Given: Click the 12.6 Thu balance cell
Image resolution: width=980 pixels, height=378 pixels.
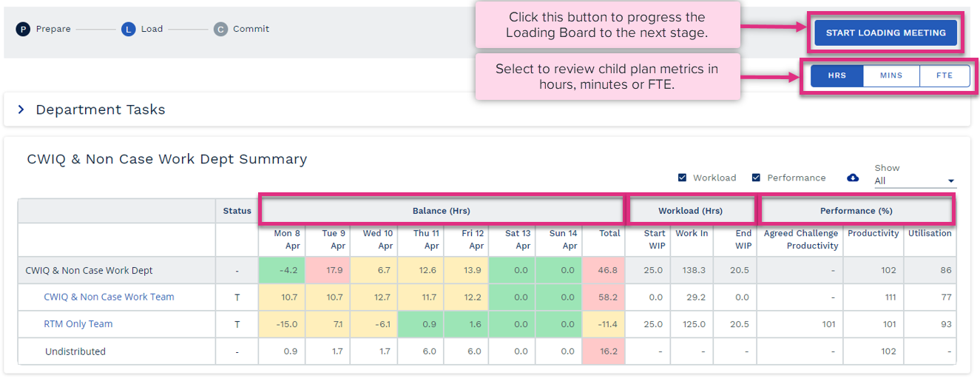Looking at the screenshot, I should coord(419,270).
